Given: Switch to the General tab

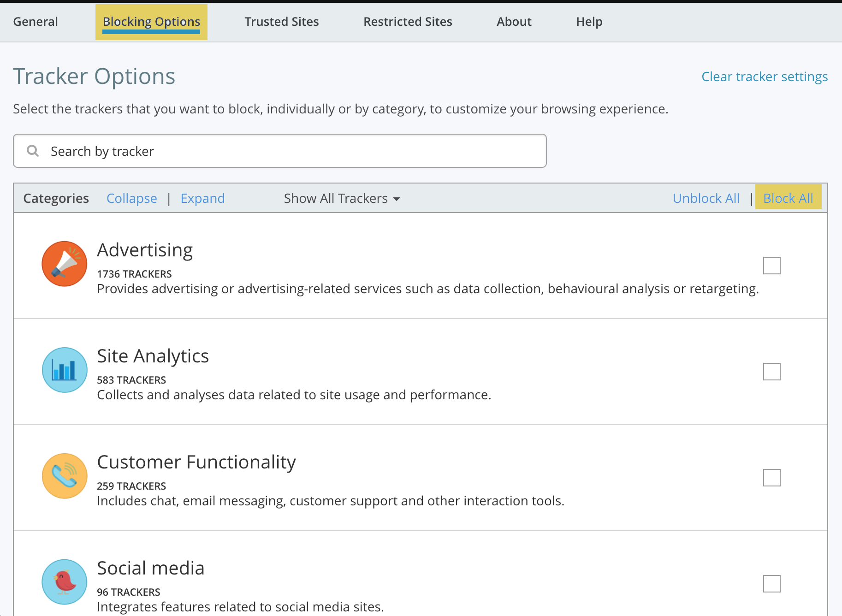Looking at the screenshot, I should tap(36, 22).
